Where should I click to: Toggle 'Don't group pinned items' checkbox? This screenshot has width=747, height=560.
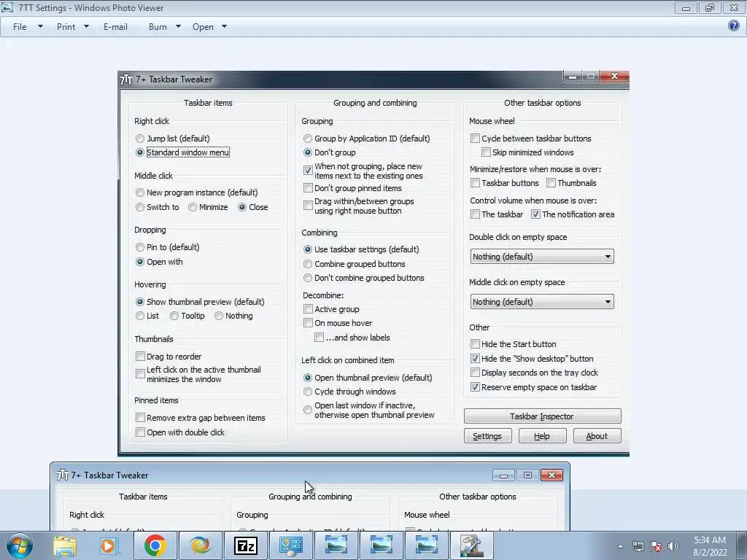[309, 188]
